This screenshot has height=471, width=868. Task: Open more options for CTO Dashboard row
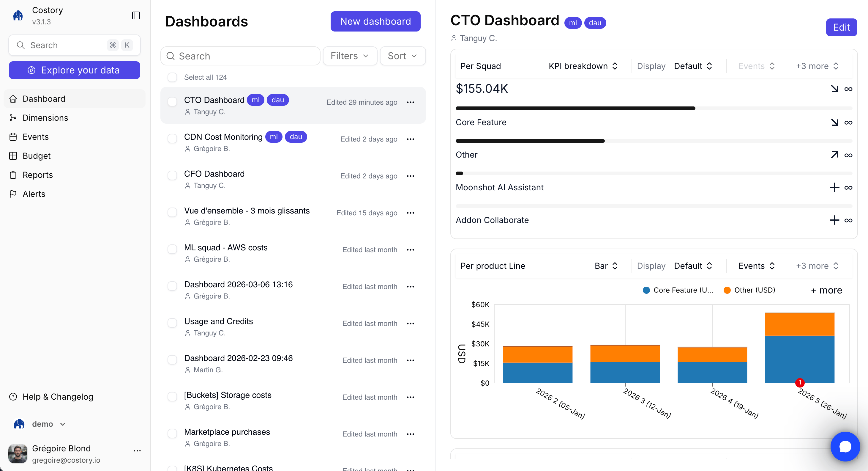(411, 102)
